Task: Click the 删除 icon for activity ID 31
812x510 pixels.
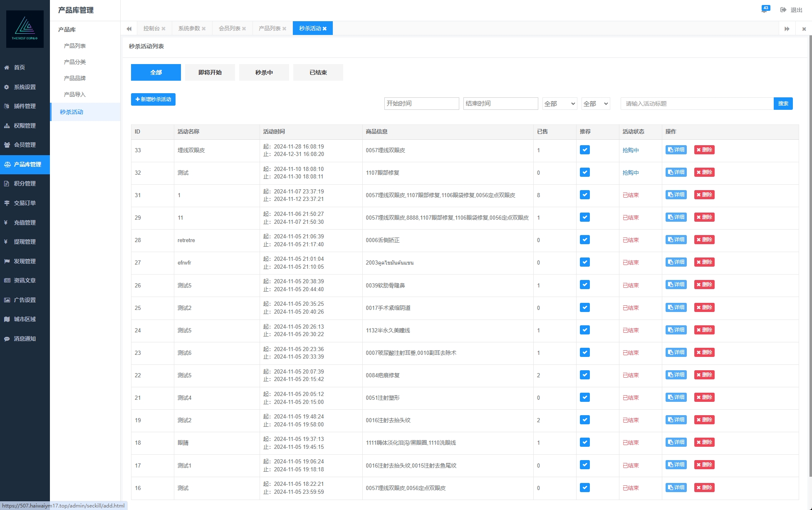Action: [x=704, y=195]
